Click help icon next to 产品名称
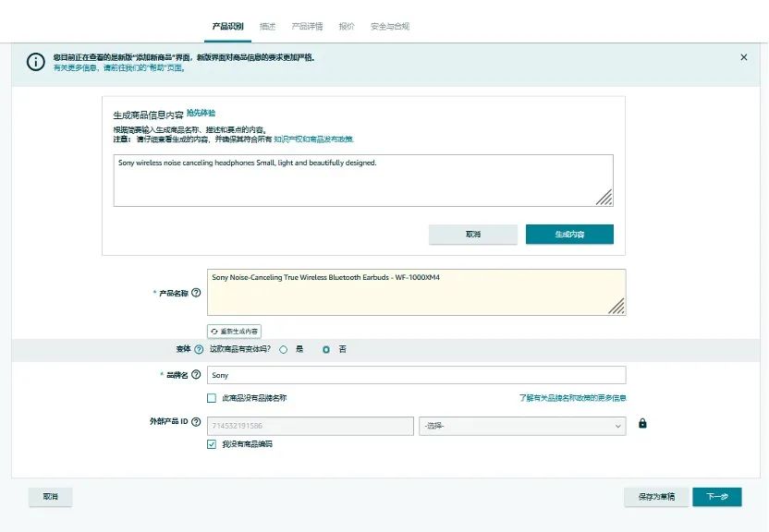 196,293
